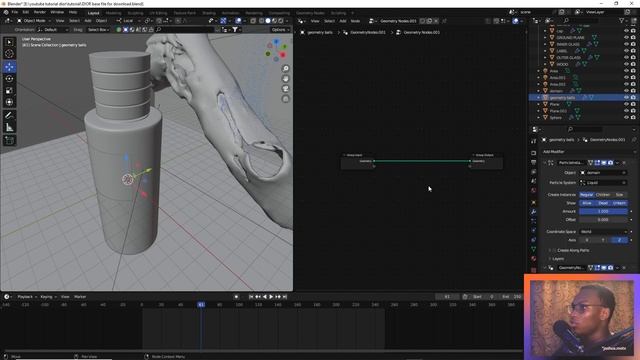Select the Select Box tool in viewport toolbar
This screenshot has height=360, width=640.
pyautogui.click(x=9, y=42)
